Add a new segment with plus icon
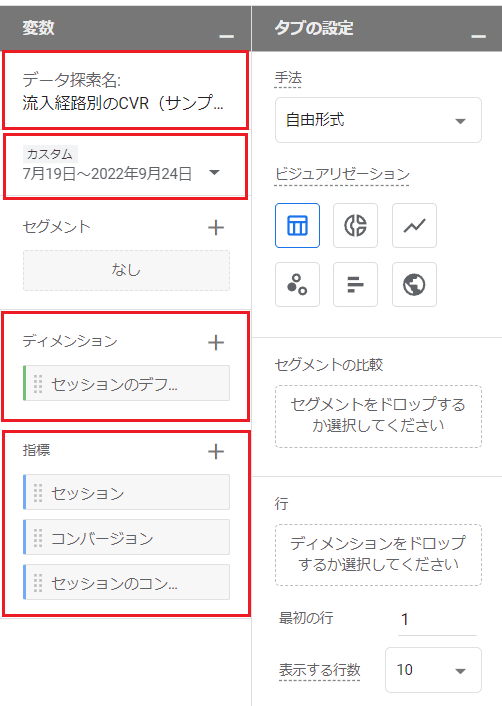This screenshot has width=502, height=706. click(216, 227)
